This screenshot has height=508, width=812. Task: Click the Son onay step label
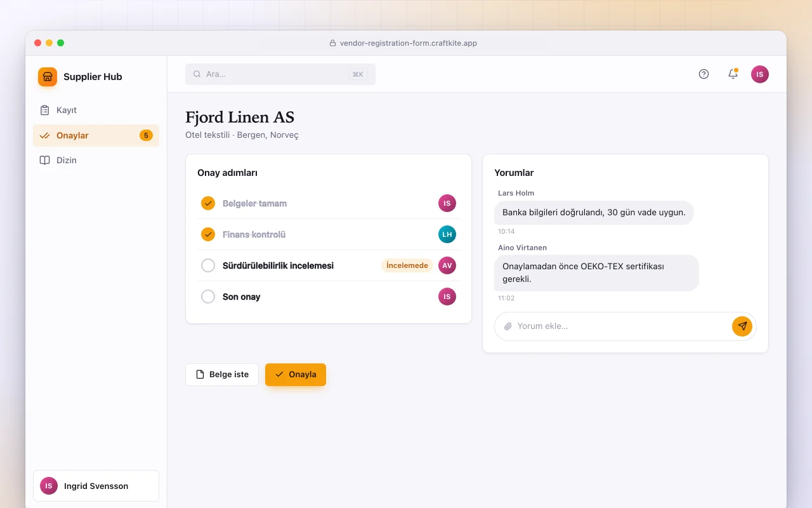tap(242, 297)
